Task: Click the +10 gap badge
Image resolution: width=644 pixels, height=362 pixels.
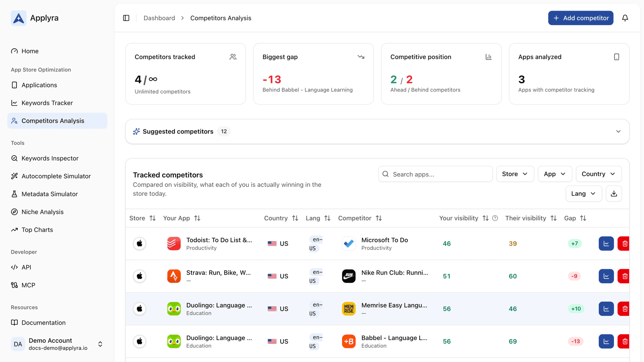Action: tap(576, 309)
